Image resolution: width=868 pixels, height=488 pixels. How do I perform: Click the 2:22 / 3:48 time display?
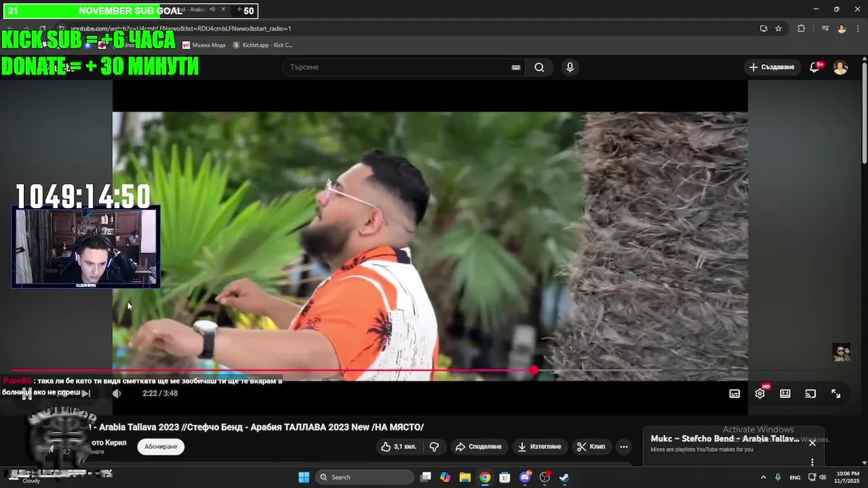tap(160, 393)
